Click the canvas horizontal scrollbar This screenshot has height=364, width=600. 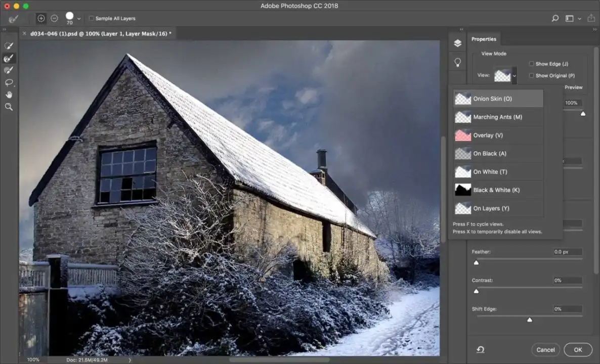(x=279, y=360)
